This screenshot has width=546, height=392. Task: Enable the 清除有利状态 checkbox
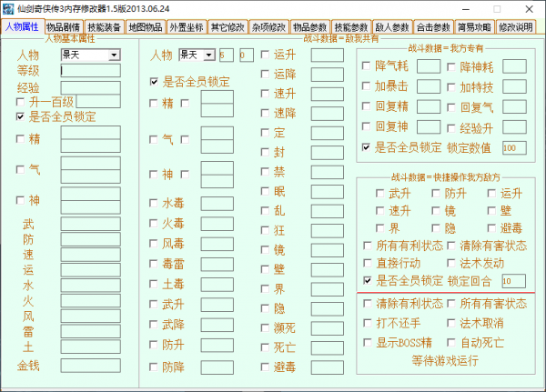[368, 304]
